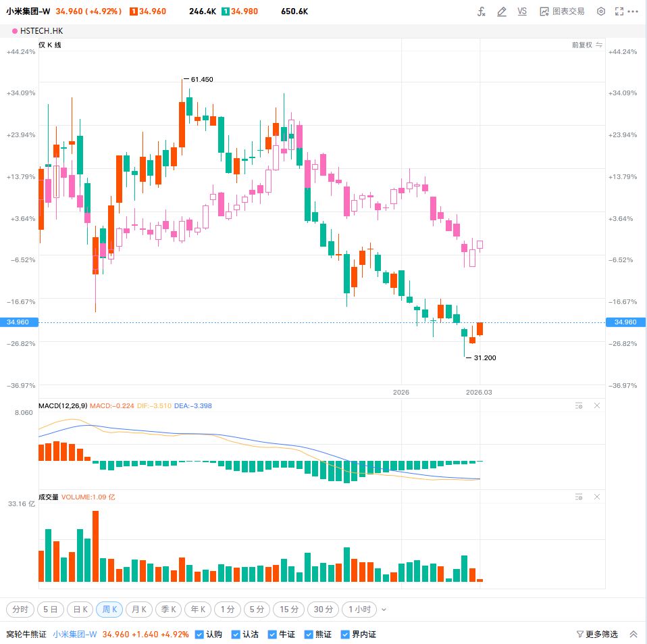This screenshot has width=647, height=644.
Task: Open MACD indicator settings icon
Action: 579,406
